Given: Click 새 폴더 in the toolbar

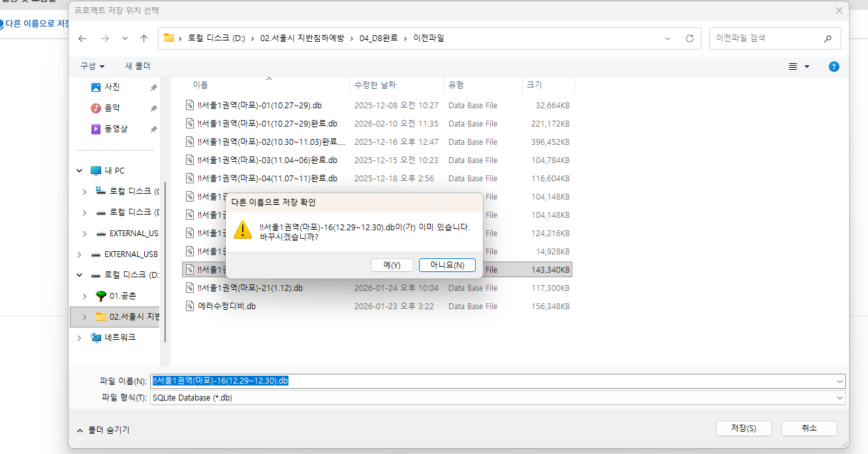Looking at the screenshot, I should tap(138, 67).
